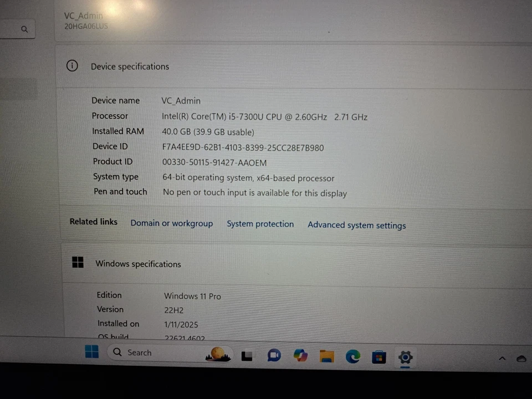The width and height of the screenshot is (532, 399).
Task: Open Domain or workgroup link
Action: (172, 223)
